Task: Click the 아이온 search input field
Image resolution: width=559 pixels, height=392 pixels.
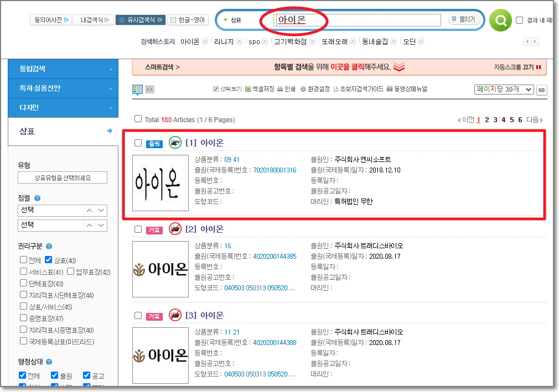Action: (358, 20)
